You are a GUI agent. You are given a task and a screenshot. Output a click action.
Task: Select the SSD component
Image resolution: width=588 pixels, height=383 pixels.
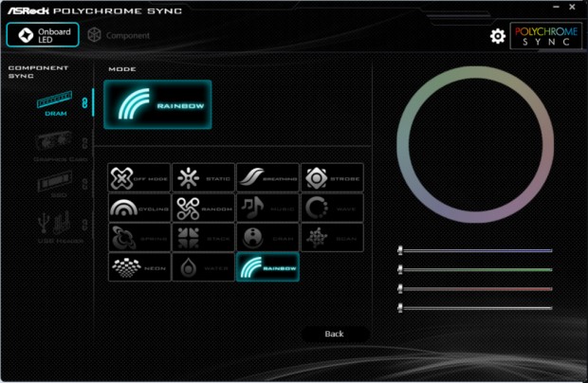pyautogui.click(x=56, y=184)
